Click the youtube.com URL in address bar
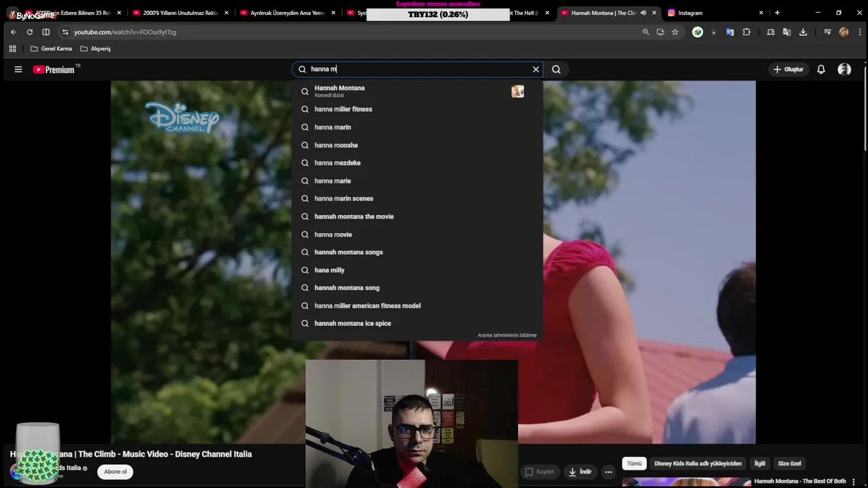868x488 pixels. 125,32
